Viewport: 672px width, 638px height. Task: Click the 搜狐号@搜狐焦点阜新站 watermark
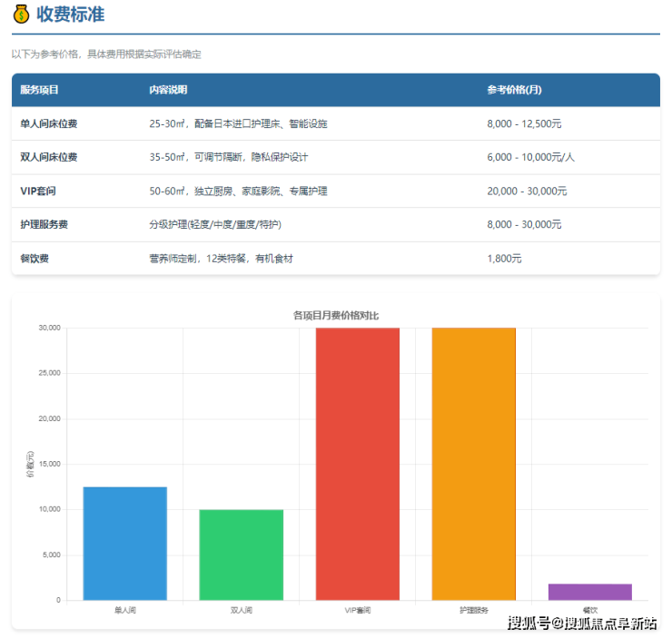click(x=581, y=623)
